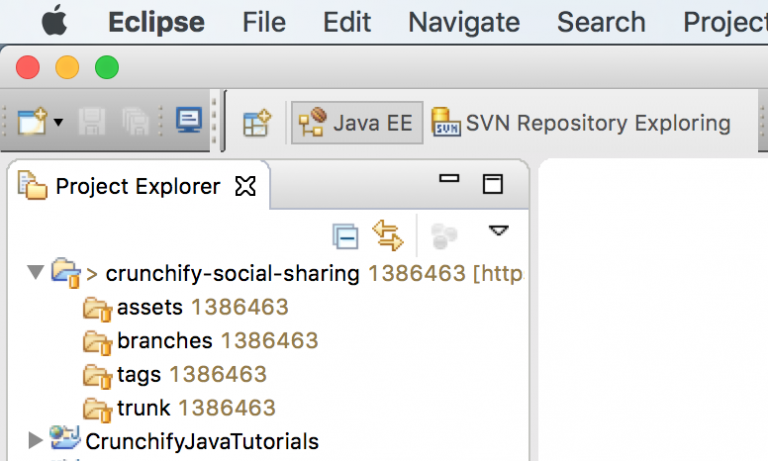The width and height of the screenshot is (768, 461).
Task: Switch to the Java EE perspective
Action: [357, 123]
